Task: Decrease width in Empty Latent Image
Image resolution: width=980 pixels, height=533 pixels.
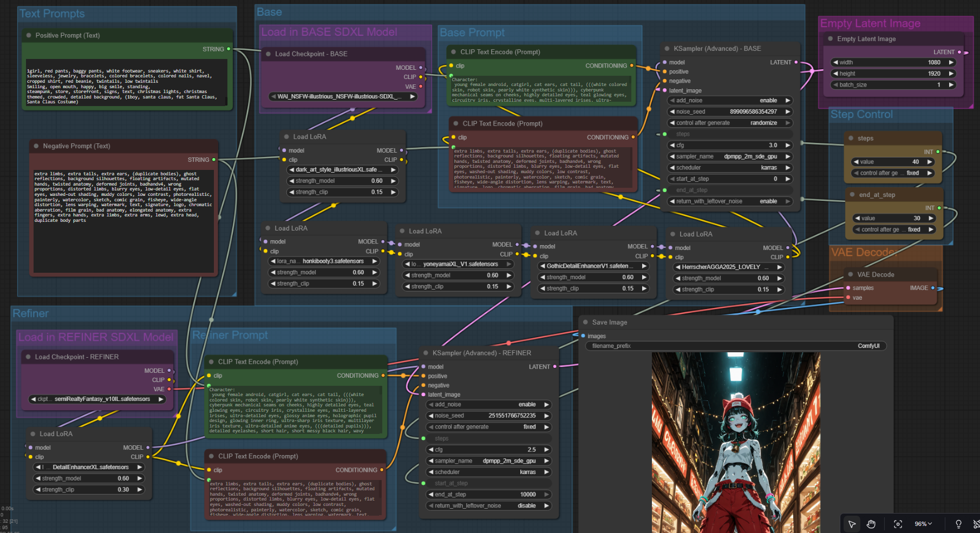Action: tap(835, 62)
